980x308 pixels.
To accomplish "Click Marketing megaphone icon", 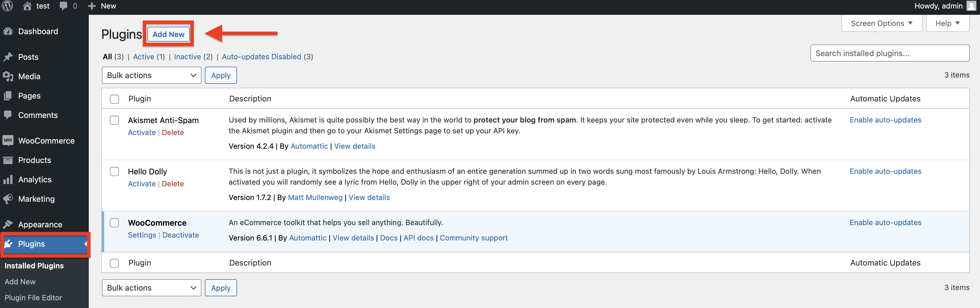I will (8, 199).
